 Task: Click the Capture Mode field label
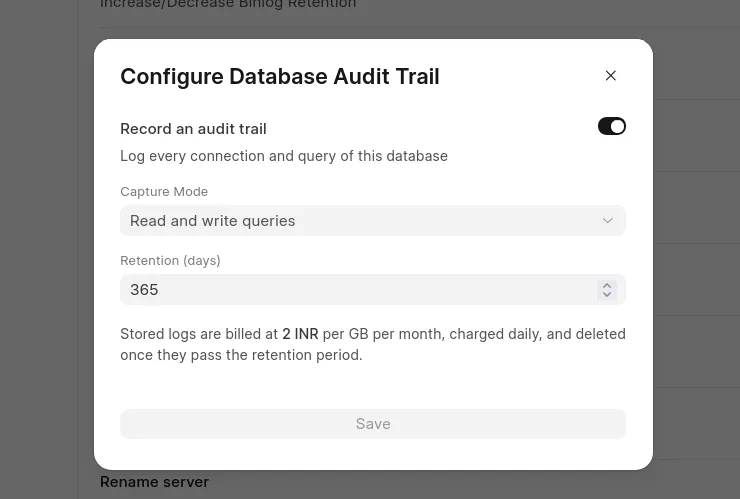coord(164,192)
